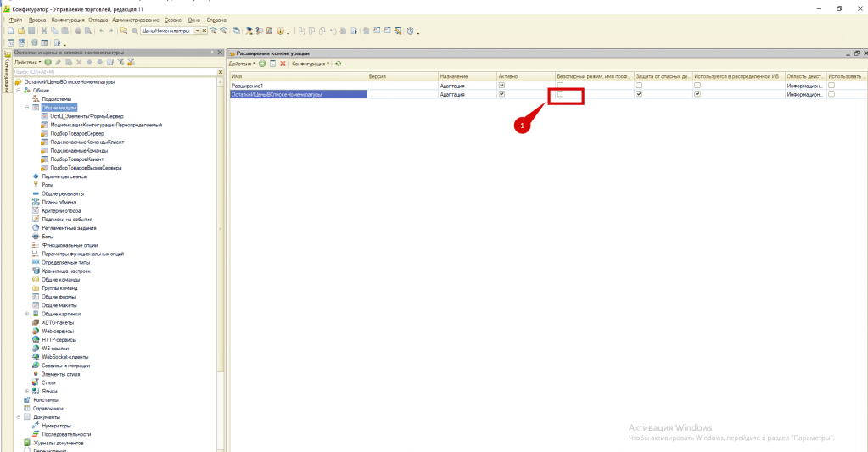Click the green Add extension icon
Image resolution: width=868 pixels, height=452 pixels.
point(262,64)
